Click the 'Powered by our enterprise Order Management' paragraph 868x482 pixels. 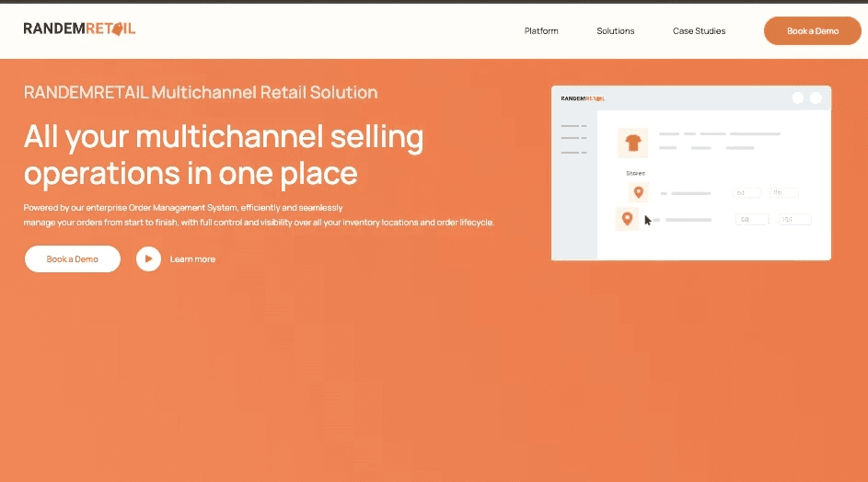[259, 214]
